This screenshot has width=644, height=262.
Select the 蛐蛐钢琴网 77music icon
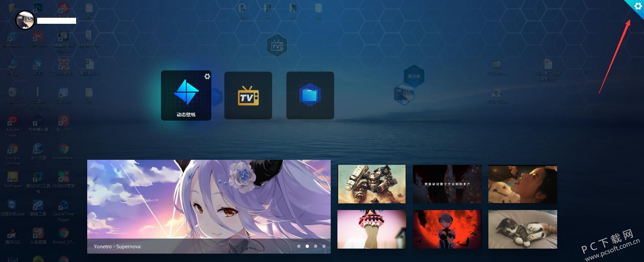(x=63, y=42)
